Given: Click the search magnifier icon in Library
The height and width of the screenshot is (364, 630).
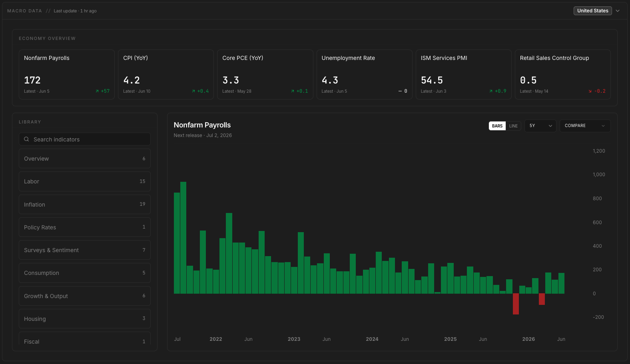Looking at the screenshot, I should (26, 139).
